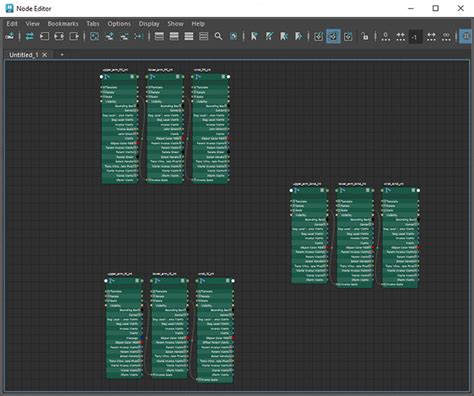This screenshot has height=396, width=474.
Task: Click the icon left of highlighted blue button
Action: [319, 36]
